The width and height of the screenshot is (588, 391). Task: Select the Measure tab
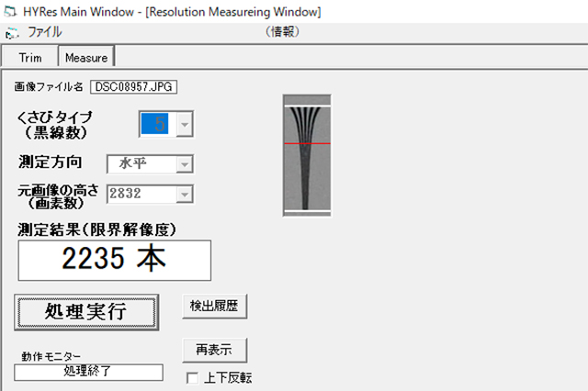pos(86,58)
